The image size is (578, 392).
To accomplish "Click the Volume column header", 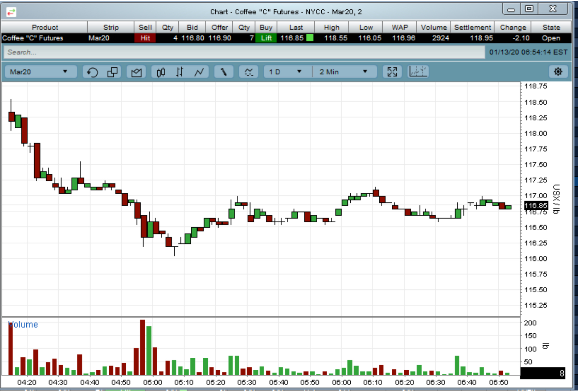I will coord(433,27).
